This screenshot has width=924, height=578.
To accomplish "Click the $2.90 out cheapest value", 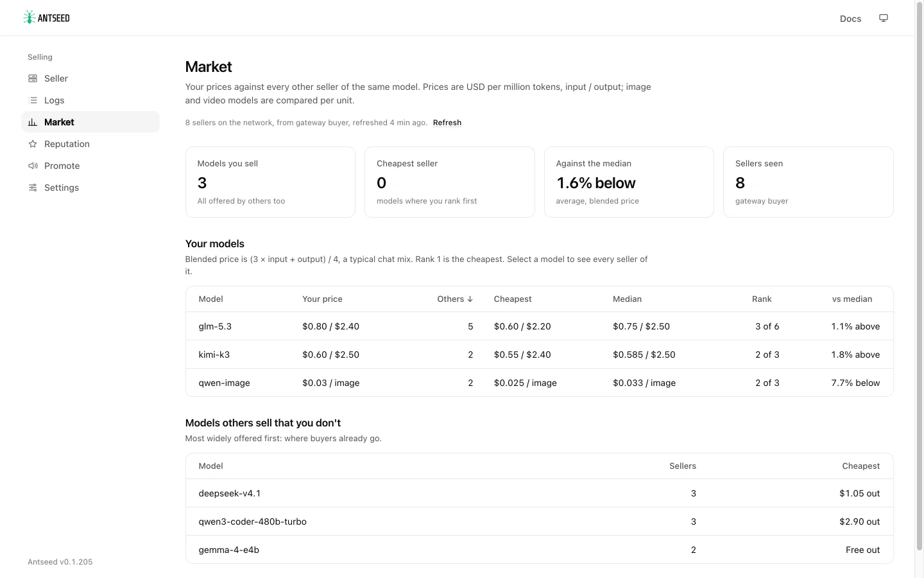I will tap(859, 521).
